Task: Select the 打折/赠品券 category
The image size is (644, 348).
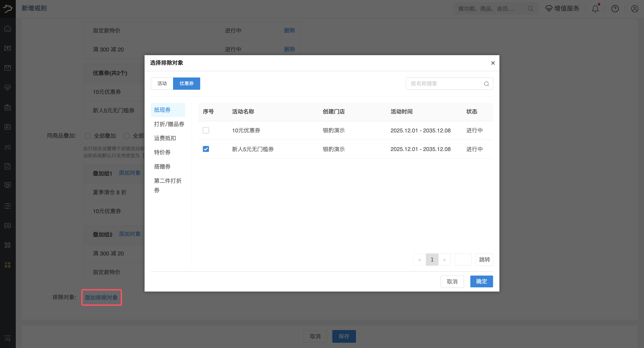Action: tap(169, 124)
